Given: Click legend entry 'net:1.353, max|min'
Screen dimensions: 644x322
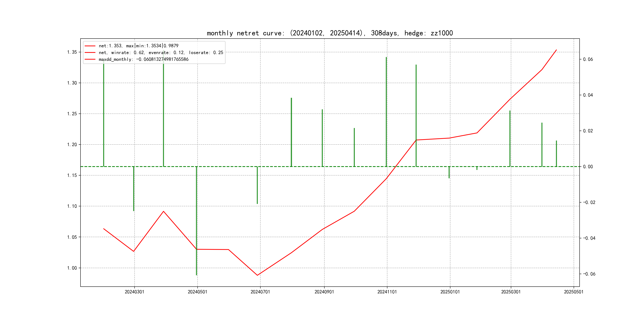Looking at the screenshot, I should 138,46.
